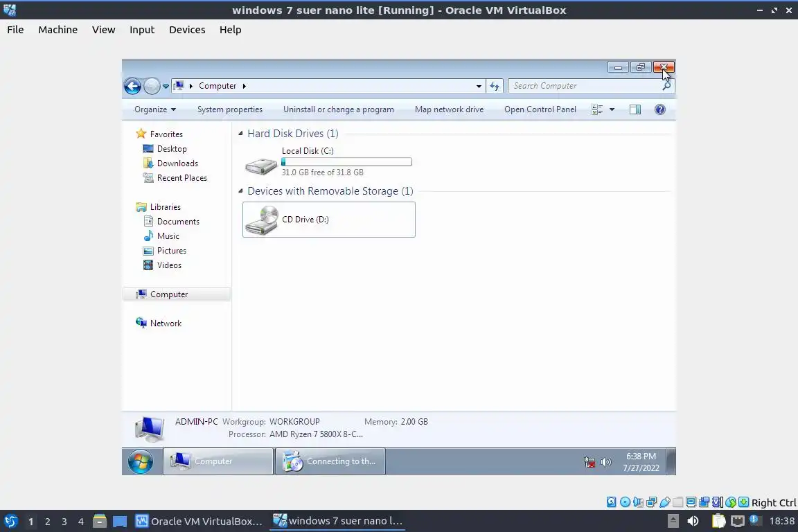The height and width of the screenshot is (532, 798).
Task: Open the Organize dropdown menu
Action: 154,109
